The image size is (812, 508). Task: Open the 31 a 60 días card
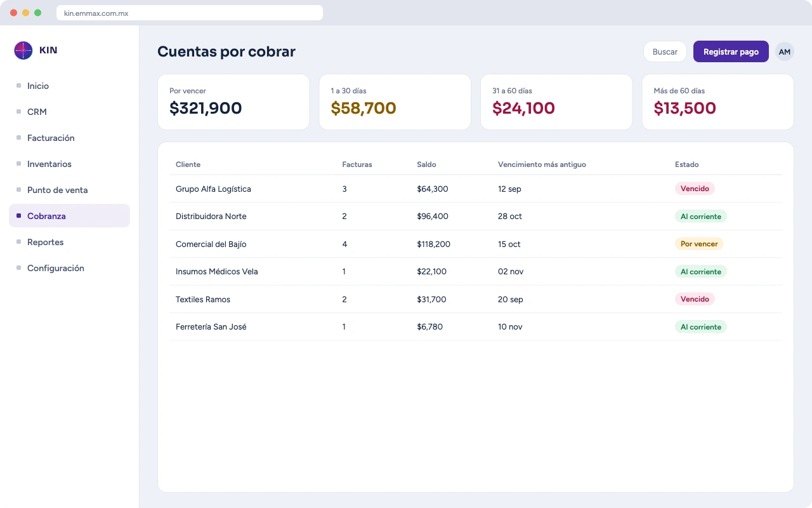556,102
